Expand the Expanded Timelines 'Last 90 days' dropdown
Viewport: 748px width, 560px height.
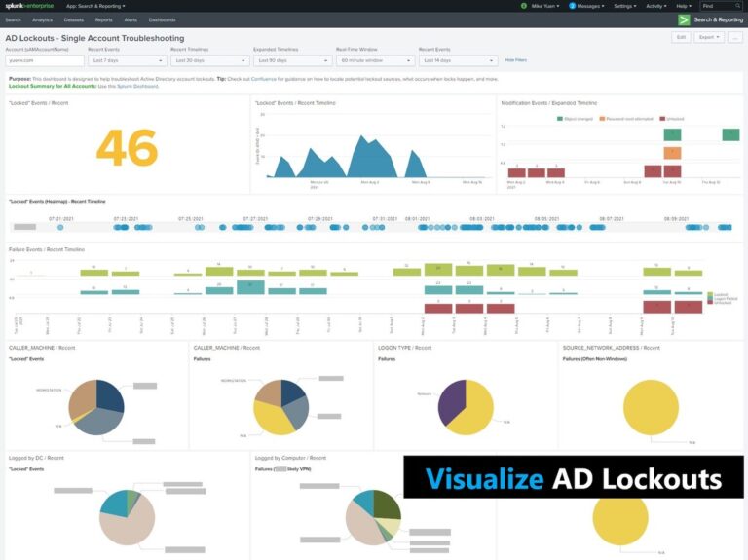click(292, 60)
